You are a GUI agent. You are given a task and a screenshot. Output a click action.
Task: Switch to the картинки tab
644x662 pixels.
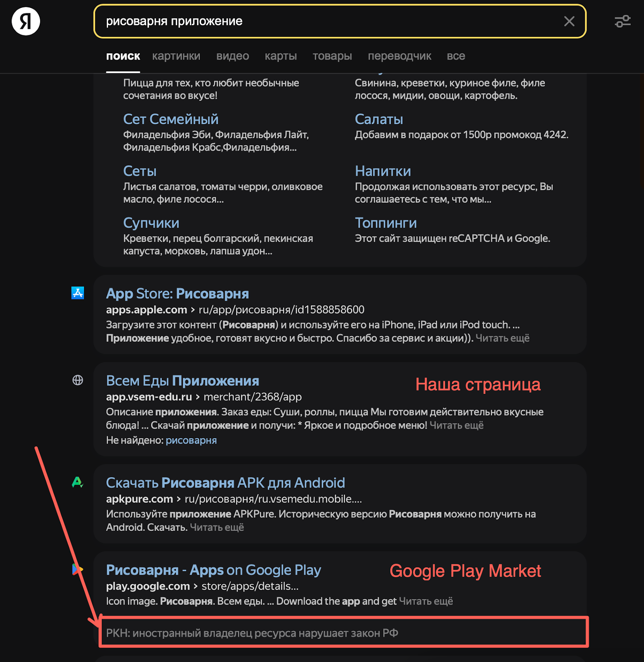(x=176, y=56)
